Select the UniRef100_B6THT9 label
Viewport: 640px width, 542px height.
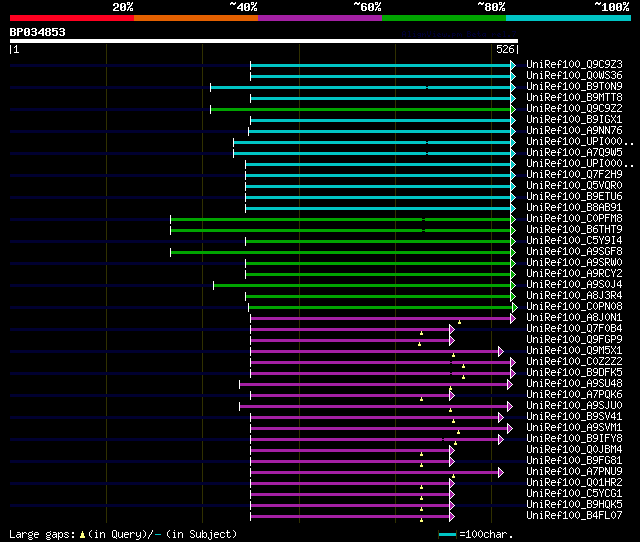[x=574, y=230]
